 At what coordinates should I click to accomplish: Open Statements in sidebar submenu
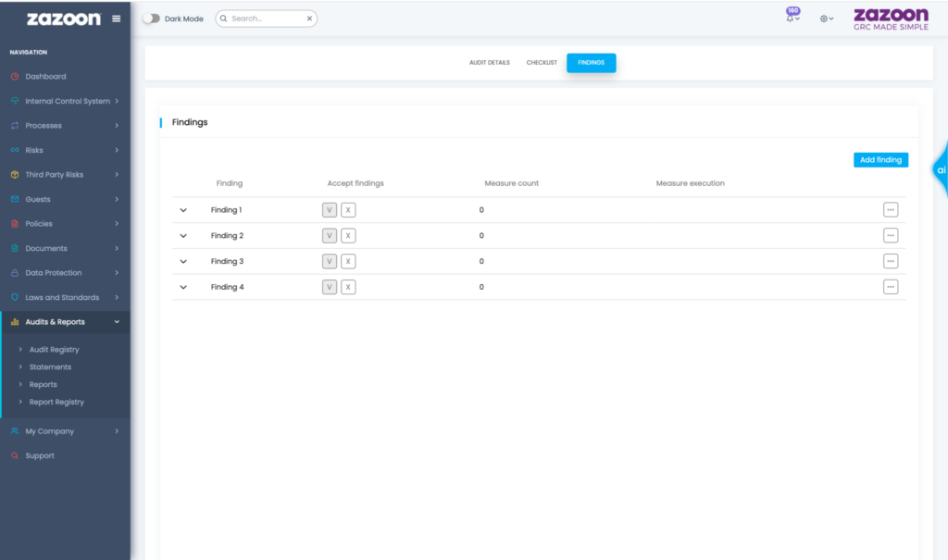coord(50,367)
